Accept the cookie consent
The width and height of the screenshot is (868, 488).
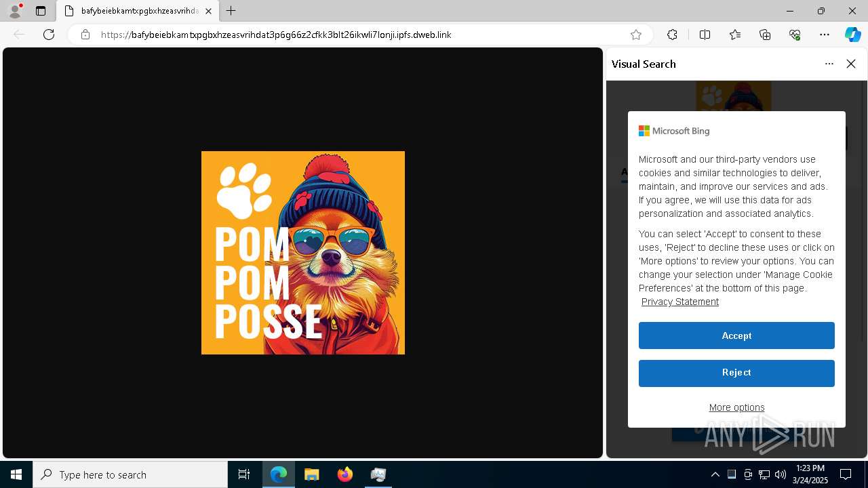[736, 335]
